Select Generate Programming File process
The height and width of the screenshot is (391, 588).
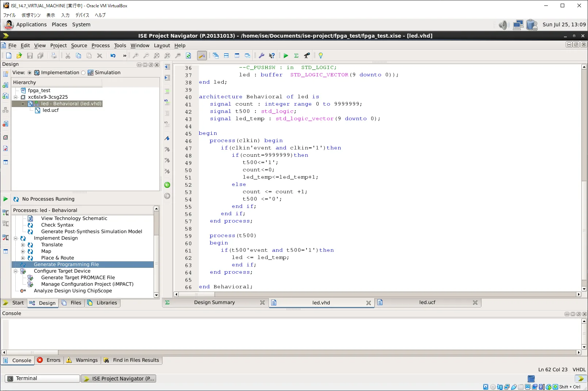pyautogui.click(x=83, y=265)
